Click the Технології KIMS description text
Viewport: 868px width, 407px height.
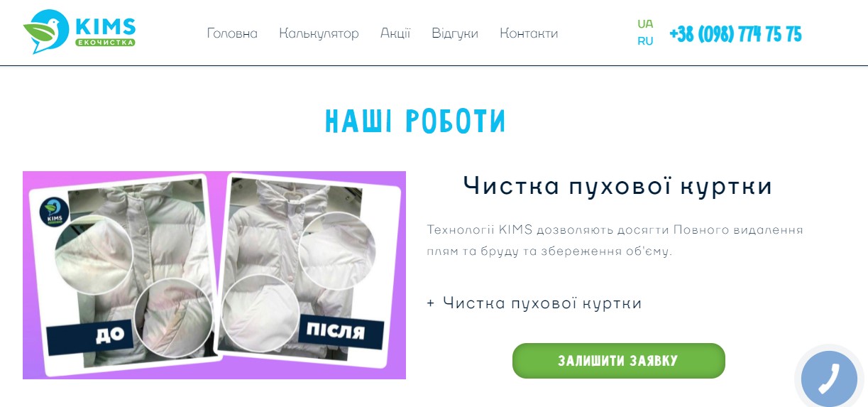615,241
